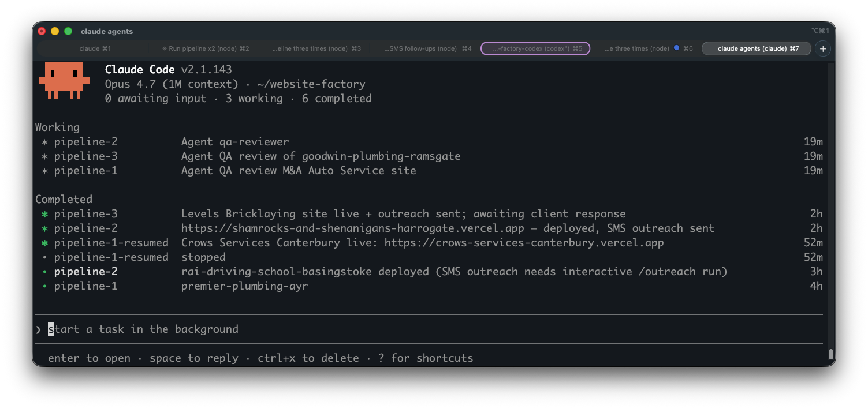Click the 52m time on Crows Services row
This screenshot has width=868, height=409.
pyautogui.click(x=813, y=243)
